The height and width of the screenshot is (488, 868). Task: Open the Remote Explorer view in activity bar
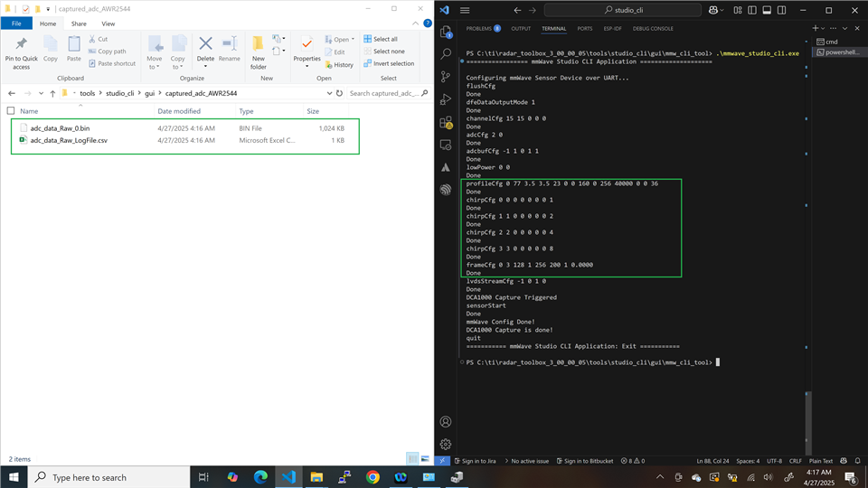click(x=446, y=145)
